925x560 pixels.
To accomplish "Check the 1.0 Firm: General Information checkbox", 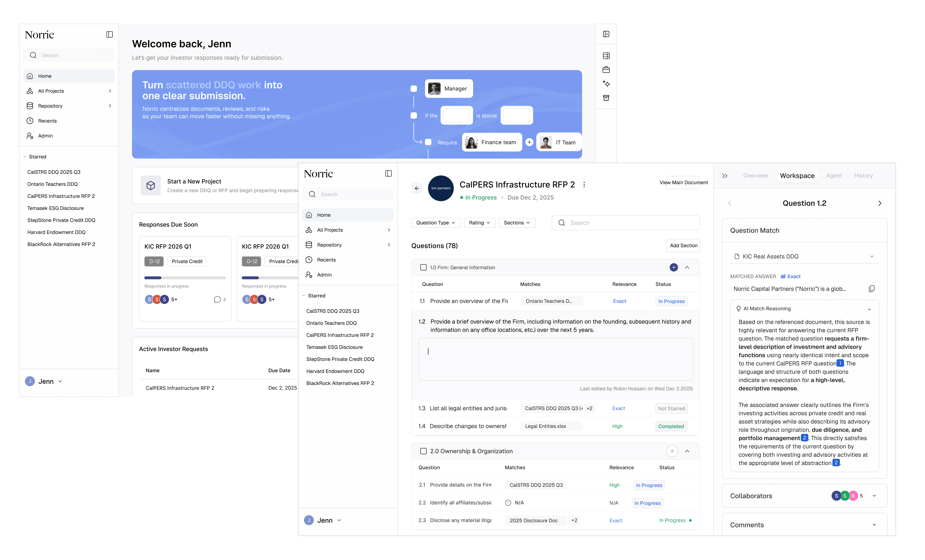I will tap(423, 267).
